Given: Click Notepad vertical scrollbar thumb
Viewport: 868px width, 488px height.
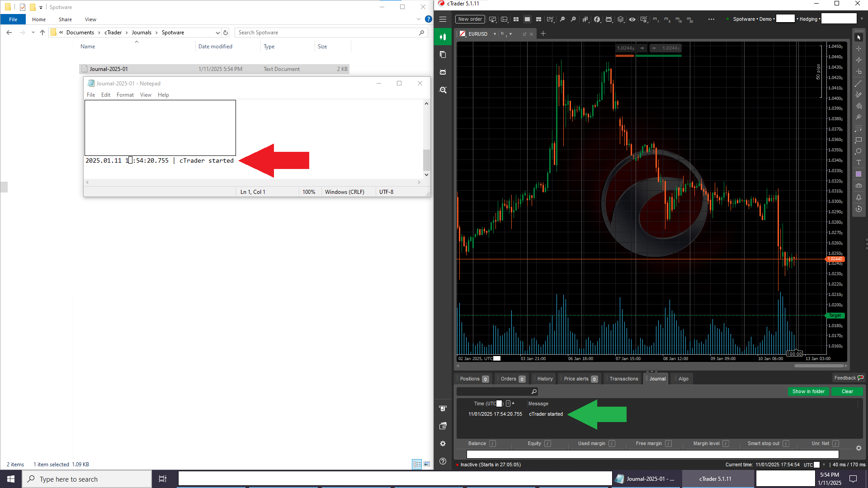Looking at the screenshot, I should [426, 160].
